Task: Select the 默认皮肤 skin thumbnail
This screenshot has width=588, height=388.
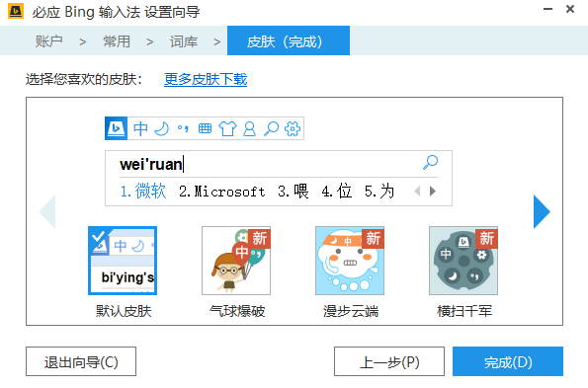Action: point(123,261)
